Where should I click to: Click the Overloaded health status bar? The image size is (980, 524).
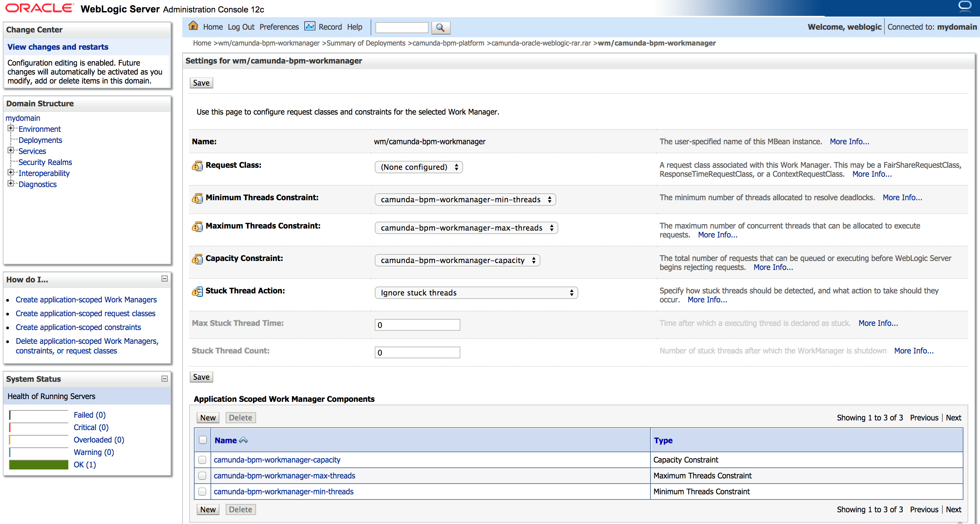[x=39, y=440]
